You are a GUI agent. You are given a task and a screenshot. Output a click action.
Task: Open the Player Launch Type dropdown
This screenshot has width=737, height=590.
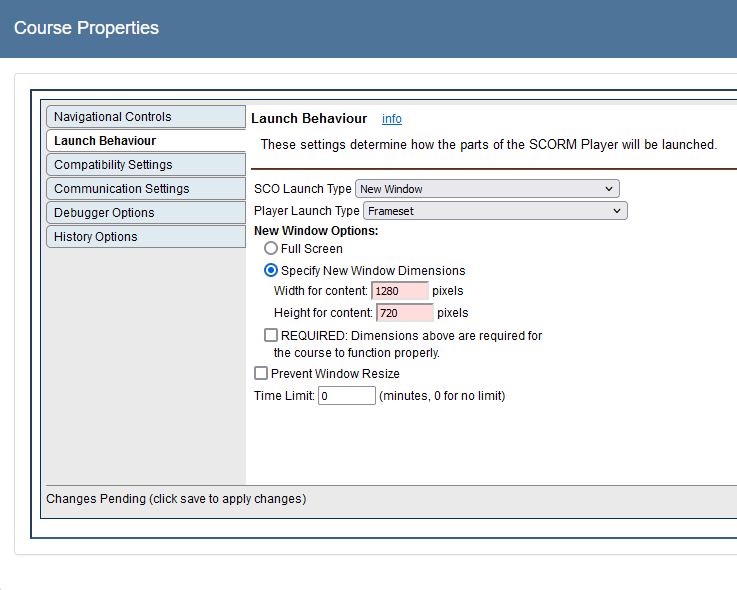click(494, 211)
